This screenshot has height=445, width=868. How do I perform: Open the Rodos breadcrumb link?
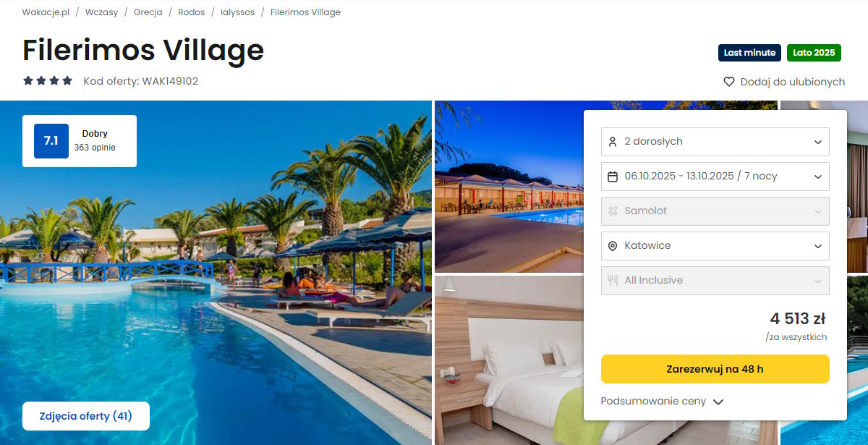click(191, 12)
